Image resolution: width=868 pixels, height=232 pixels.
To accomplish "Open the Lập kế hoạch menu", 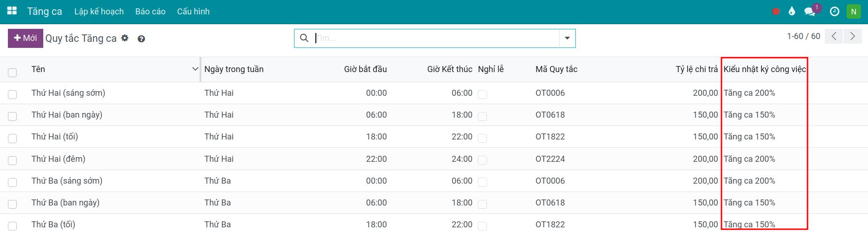I will tap(99, 12).
